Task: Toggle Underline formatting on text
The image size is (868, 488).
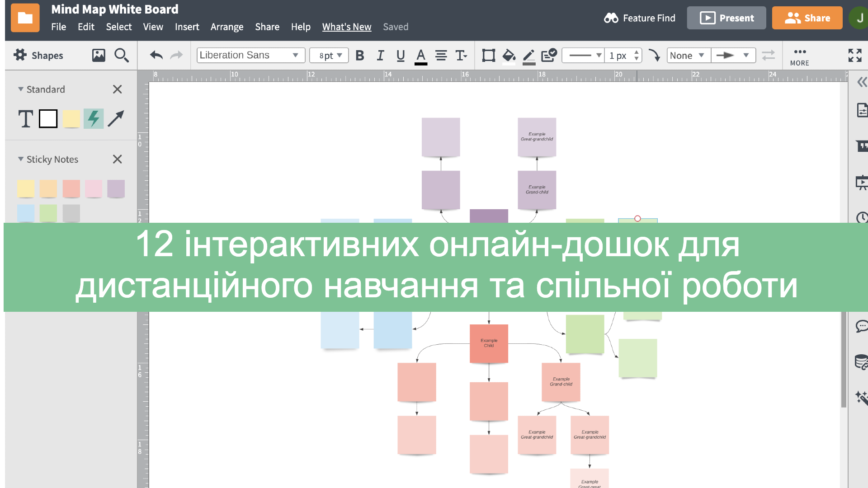Action: coord(400,56)
